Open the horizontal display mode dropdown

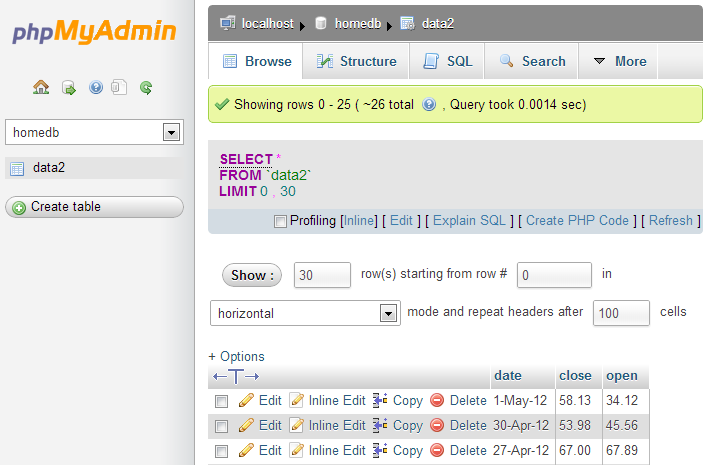point(389,313)
